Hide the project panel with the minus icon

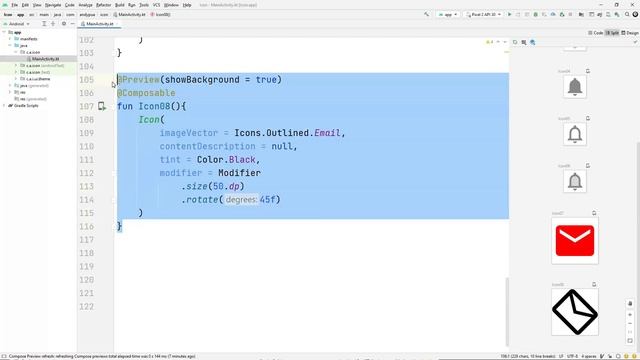click(72, 24)
